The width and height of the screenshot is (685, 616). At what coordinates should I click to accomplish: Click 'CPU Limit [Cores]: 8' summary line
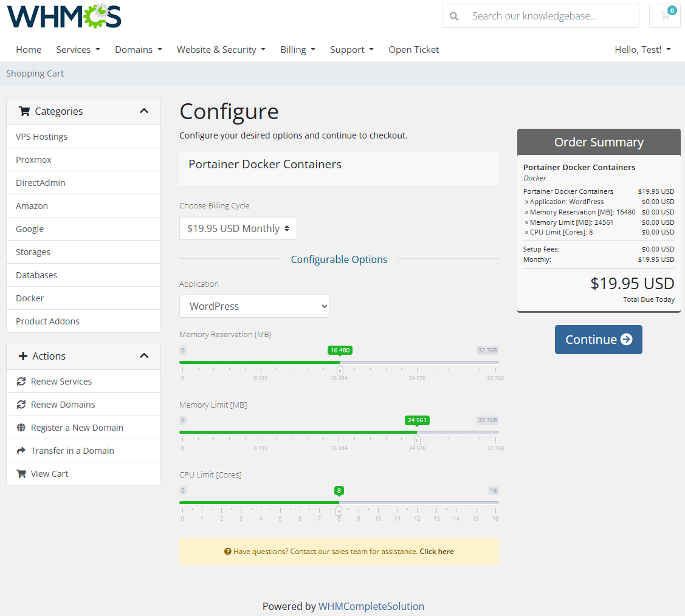(599, 232)
